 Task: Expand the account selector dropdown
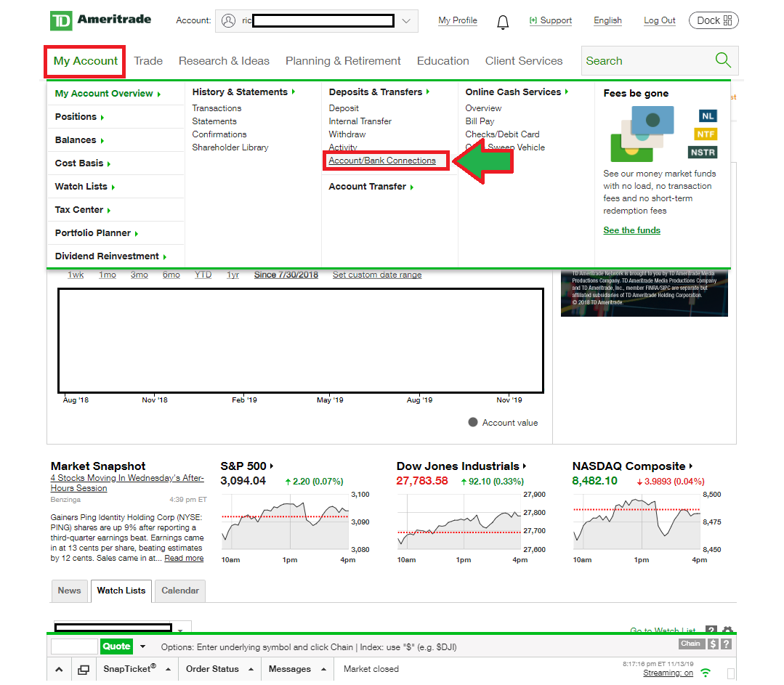click(406, 21)
